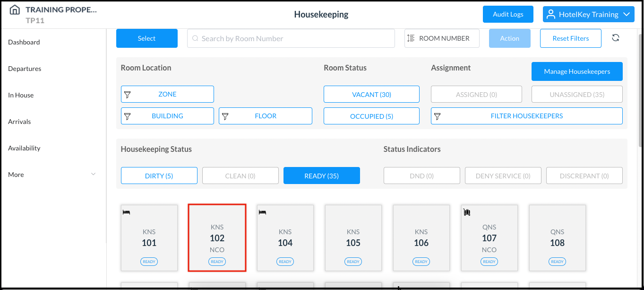Click the luggage icon on room 107's card
The width and height of the screenshot is (644, 290).
tap(467, 212)
